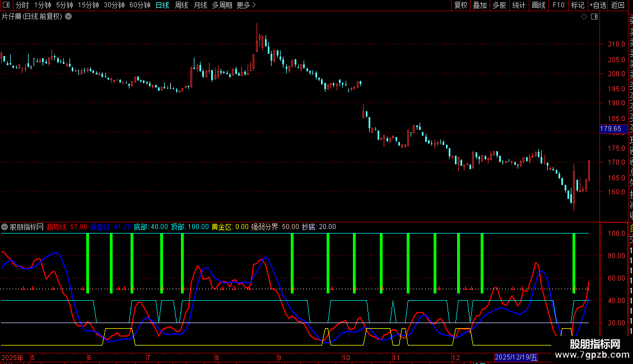Open the 多周期 multi-period view
The width and height of the screenshot is (633, 364).
pyautogui.click(x=222, y=6)
